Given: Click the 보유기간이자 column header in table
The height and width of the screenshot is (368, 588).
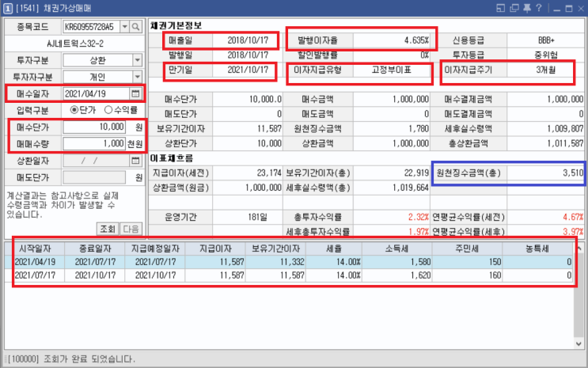Looking at the screenshot, I should 275,248.
